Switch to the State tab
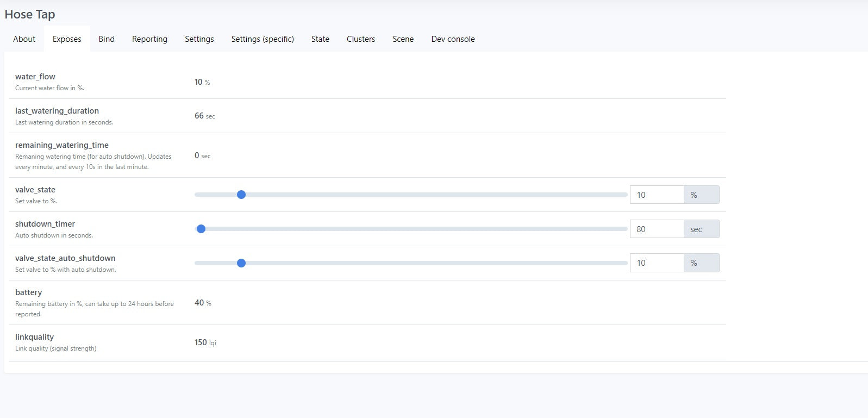The image size is (868, 418). click(320, 39)
